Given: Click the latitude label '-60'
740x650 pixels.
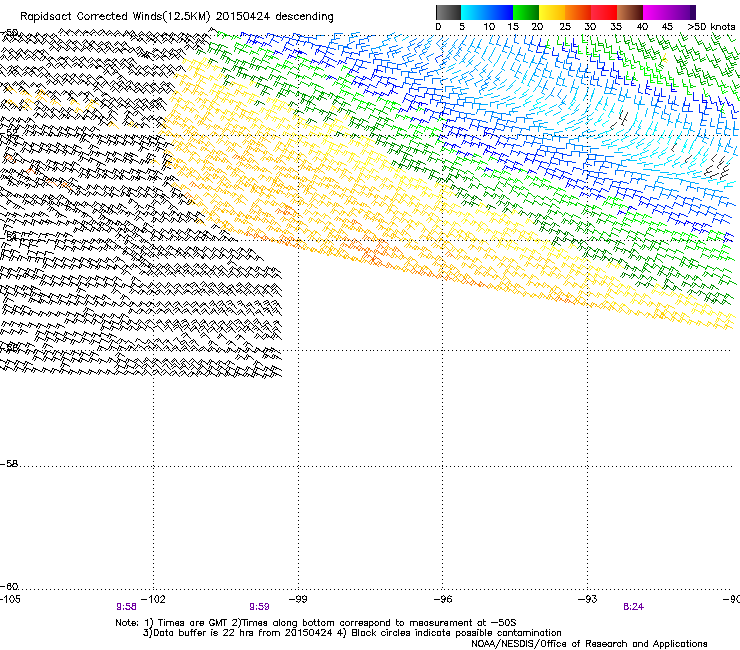Looking at the screenshot, I should pos(9,587).
